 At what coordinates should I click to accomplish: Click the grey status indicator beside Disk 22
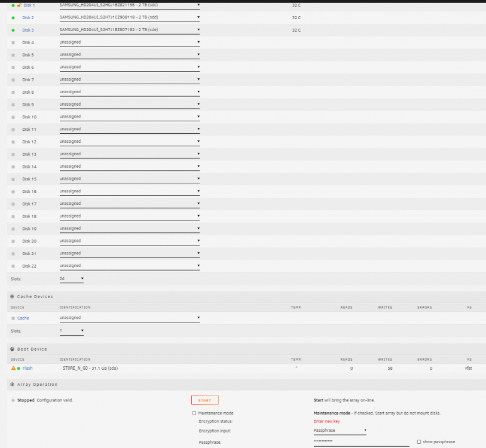click(x=13, y=266)
